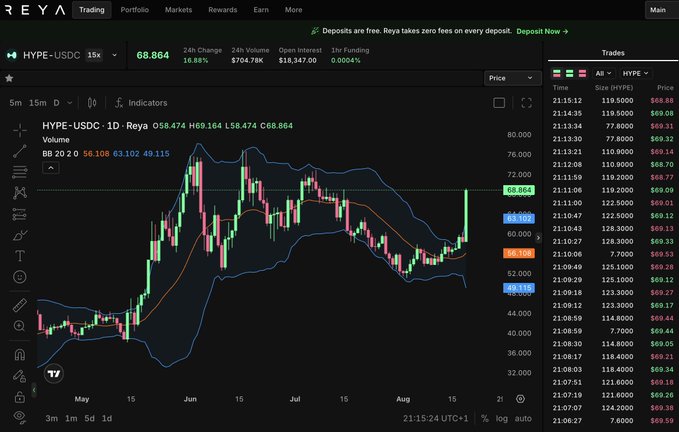Open the forecasting and measurement tools
Screen dimensions: 679x432
19,214
